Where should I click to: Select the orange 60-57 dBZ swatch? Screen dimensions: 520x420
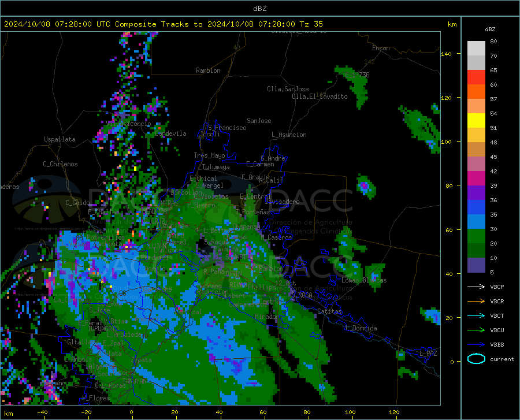(x=476, y=92)
